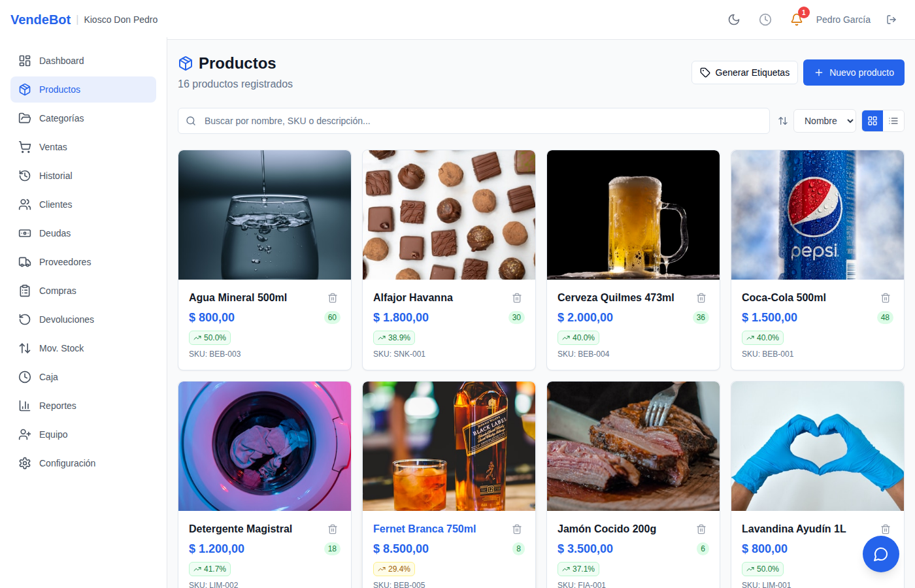Delete Agua Mineral 500ml via trash icon

point(333,298)
